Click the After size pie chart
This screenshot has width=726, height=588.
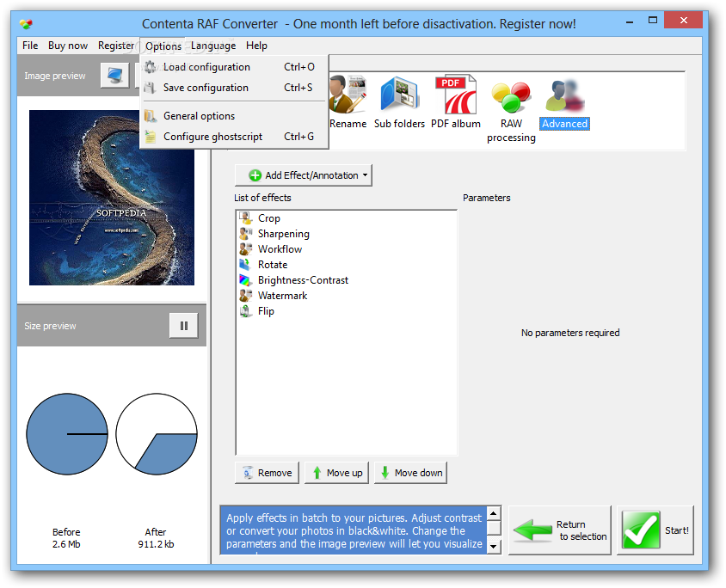[x=157, y=434]
